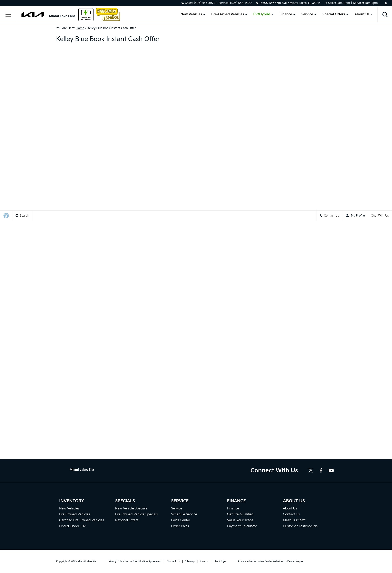Open footer Parts Center link

(x=181, y=520)
